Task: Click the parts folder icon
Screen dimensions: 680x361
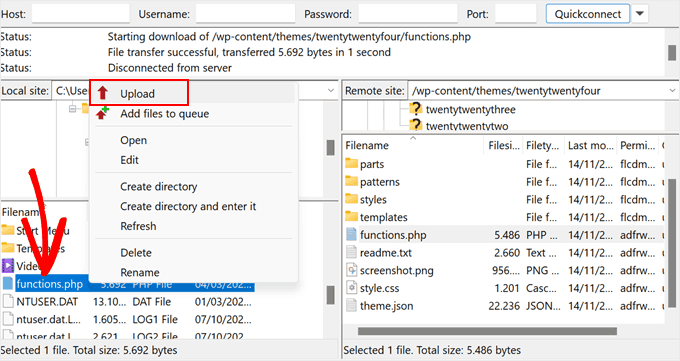Action: coord(351,164)
